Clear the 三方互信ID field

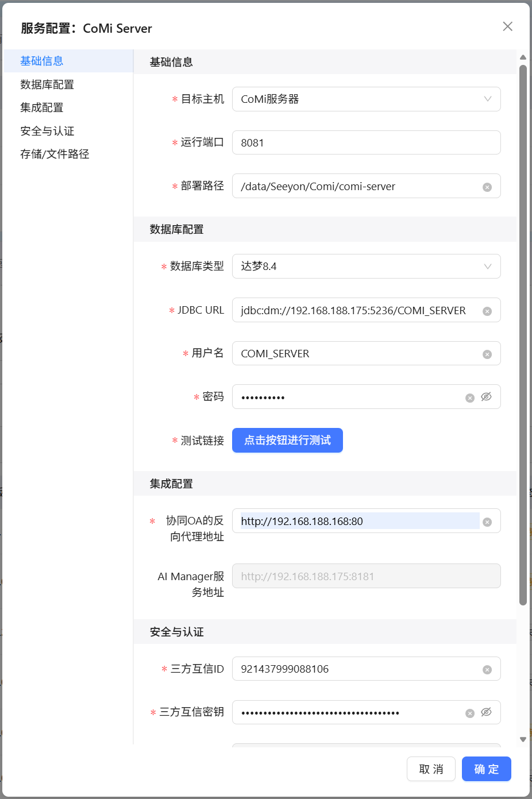487,670
